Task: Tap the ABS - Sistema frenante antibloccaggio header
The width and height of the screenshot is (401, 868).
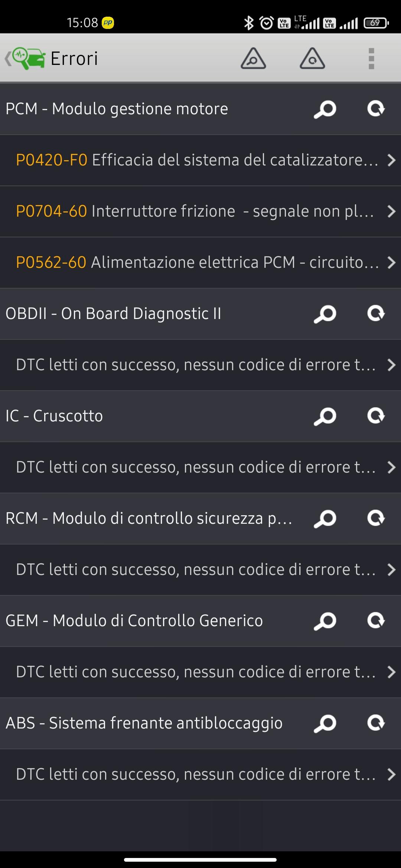Action: click(x=144, y=723)
